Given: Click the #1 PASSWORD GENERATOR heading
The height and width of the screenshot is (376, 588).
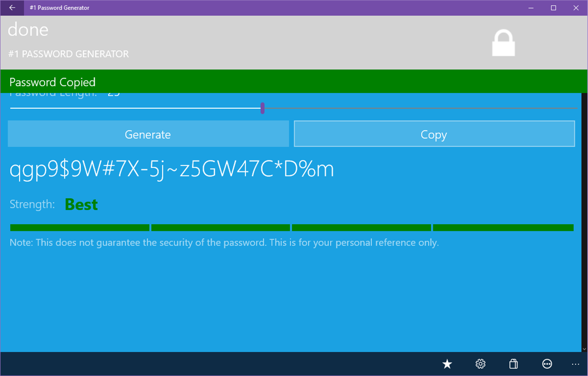Looking at the screenshot, I should [68, 54].
